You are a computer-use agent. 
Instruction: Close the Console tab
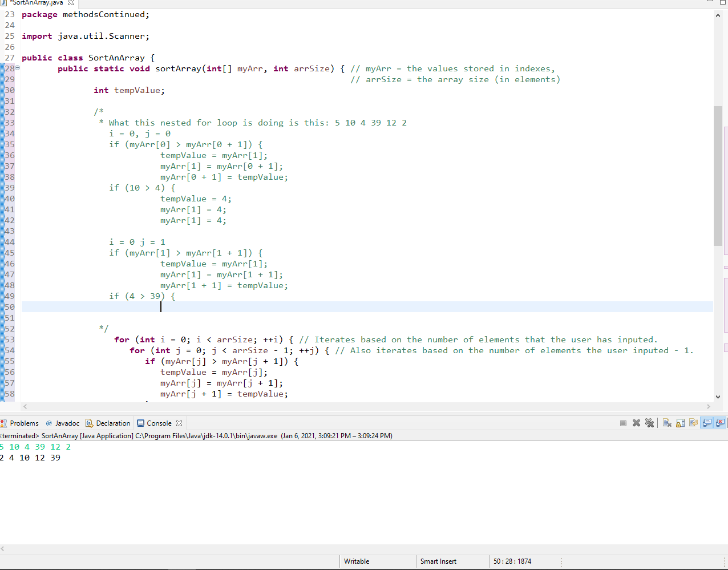(179, 423)
